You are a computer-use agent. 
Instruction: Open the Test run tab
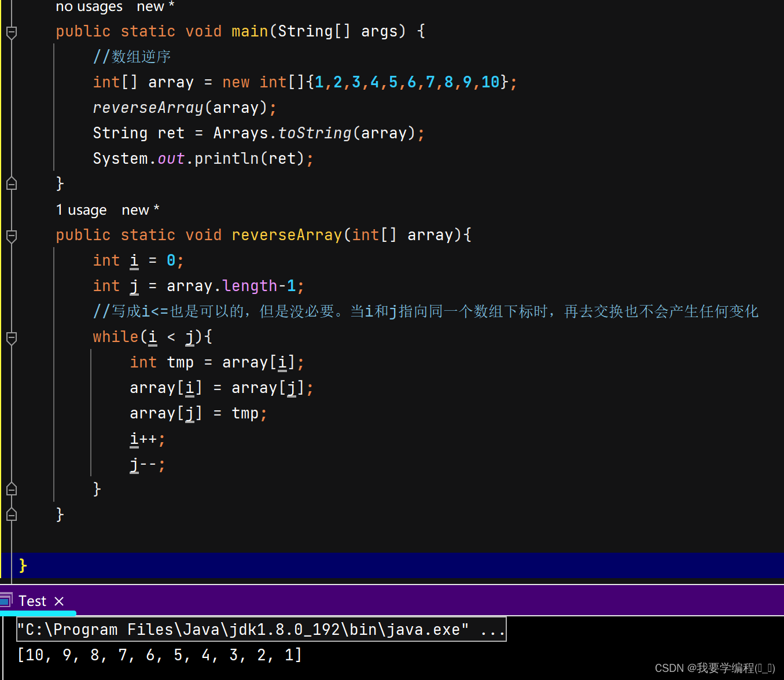[x=32, y=601]
